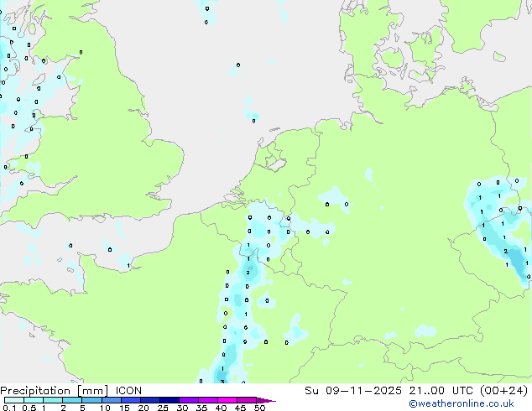The image size is (532, 411).
Task: Click the '30' legend scale label
Action: tap(182, 408)
